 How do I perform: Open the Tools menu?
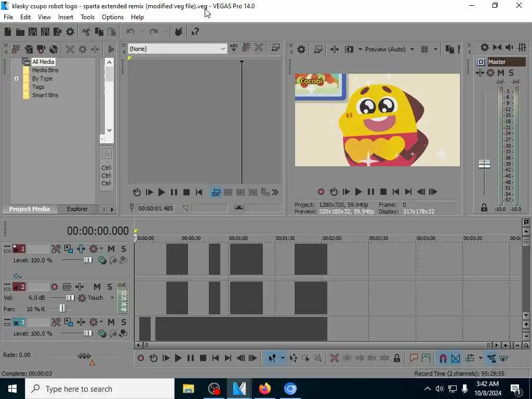pyautogui.click(x=87, y=17)
